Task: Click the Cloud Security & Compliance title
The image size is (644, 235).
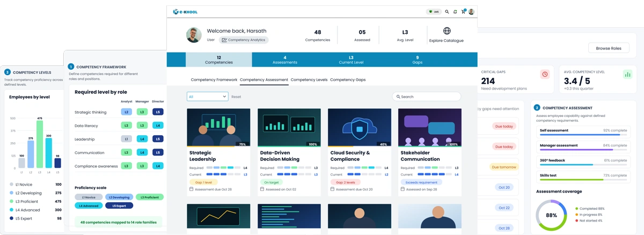Action: (350, 156)
